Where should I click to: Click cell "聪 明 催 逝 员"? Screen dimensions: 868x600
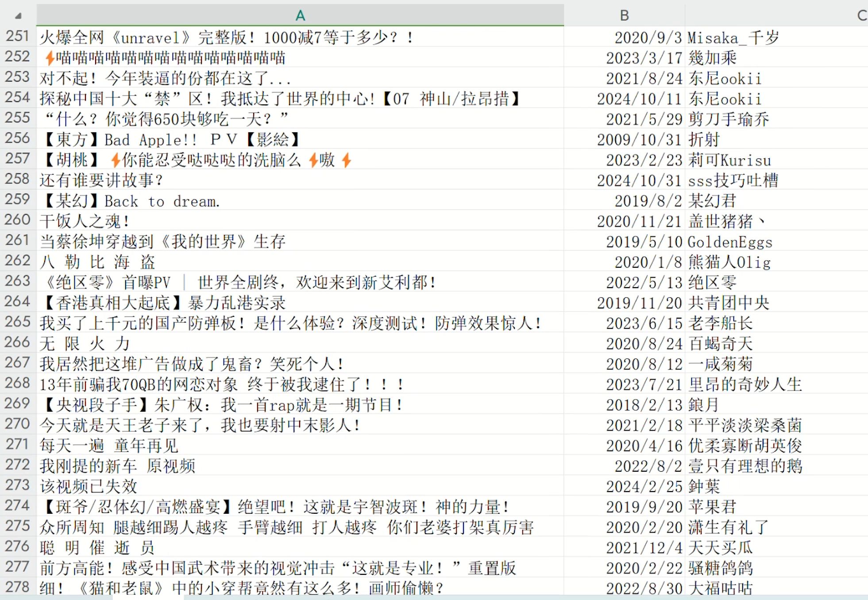300,547
